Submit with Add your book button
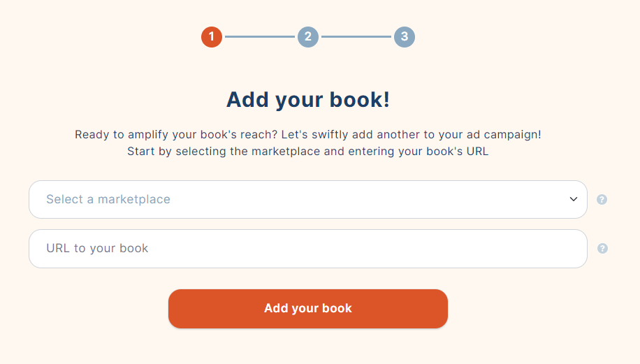Viewport: 640px width, 364px height. tap(307, 309)
